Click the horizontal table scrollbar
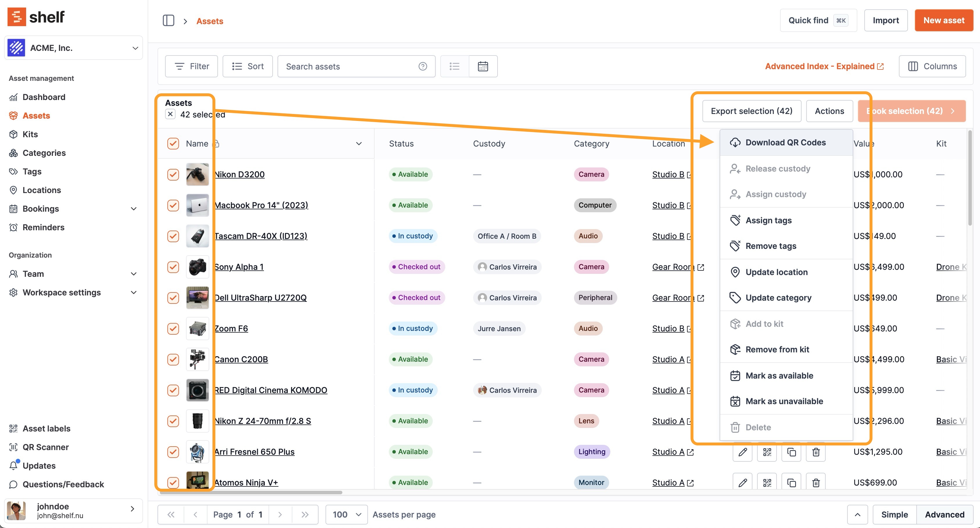Viewport: 980px width, 528px height. (251, 492)
